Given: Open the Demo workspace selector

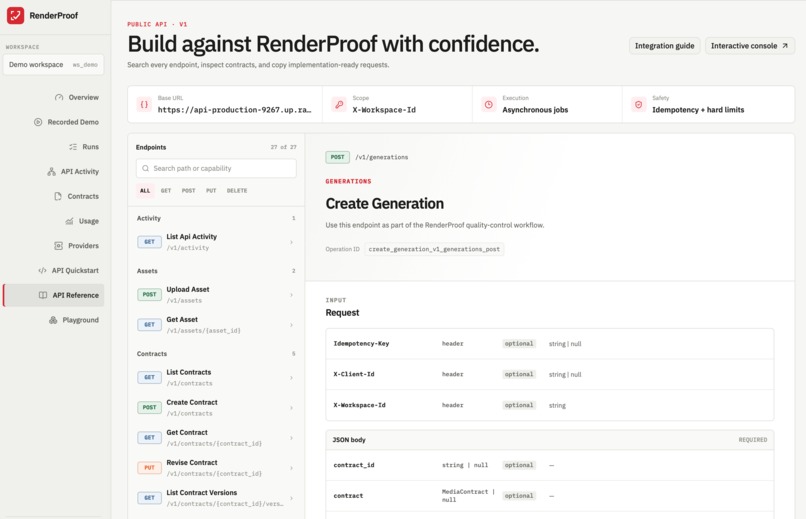Looking at the screenshot, I should 53,65.
